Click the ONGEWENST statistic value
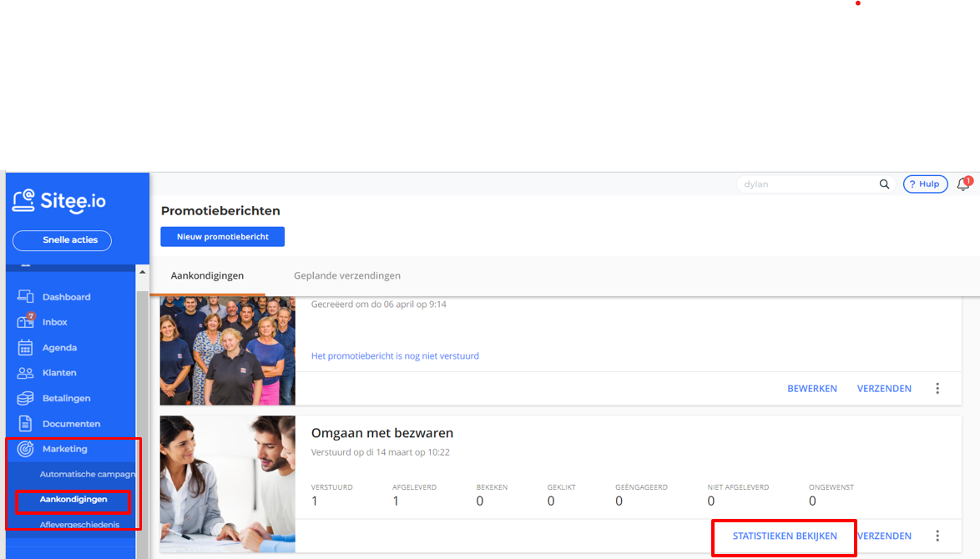The image size is (980, 559). [812, 501]
